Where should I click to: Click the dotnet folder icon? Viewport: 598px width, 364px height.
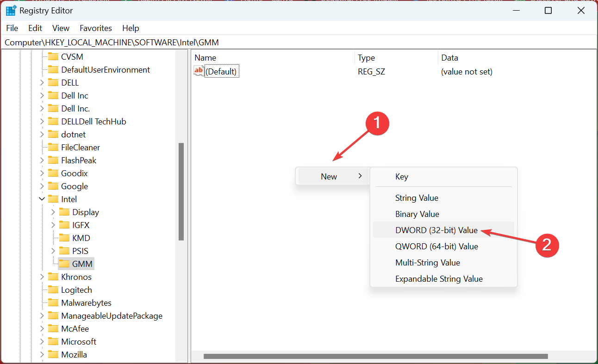tap(53, 135)
